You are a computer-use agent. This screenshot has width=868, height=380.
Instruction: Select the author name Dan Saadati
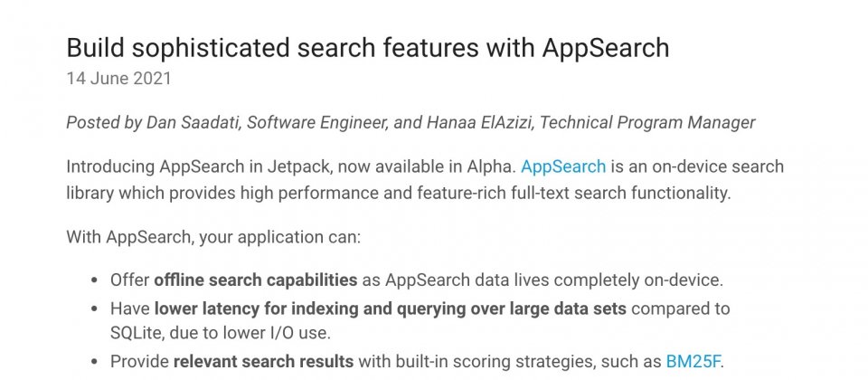(x=193, y=122)
